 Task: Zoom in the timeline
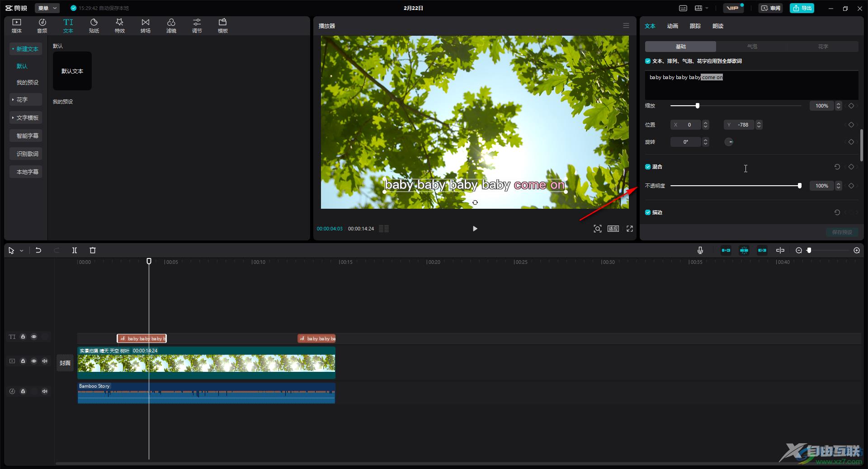coord(857,250)
